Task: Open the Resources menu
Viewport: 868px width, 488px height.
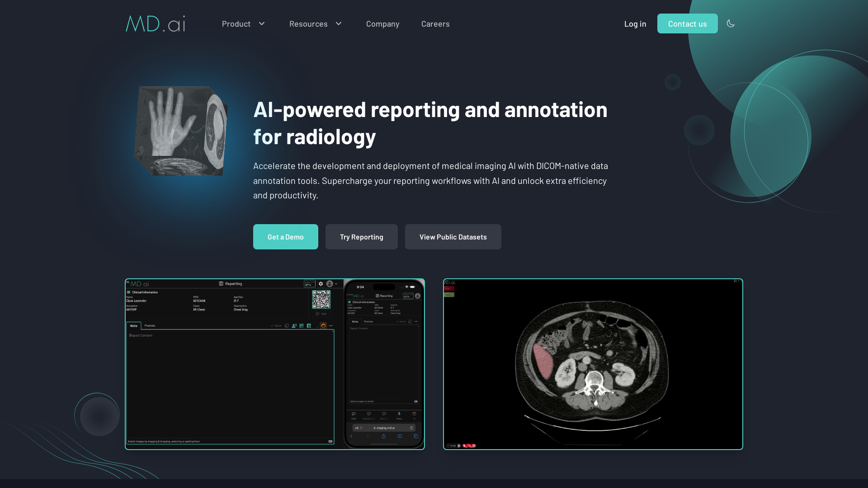Action: (308, 23)
